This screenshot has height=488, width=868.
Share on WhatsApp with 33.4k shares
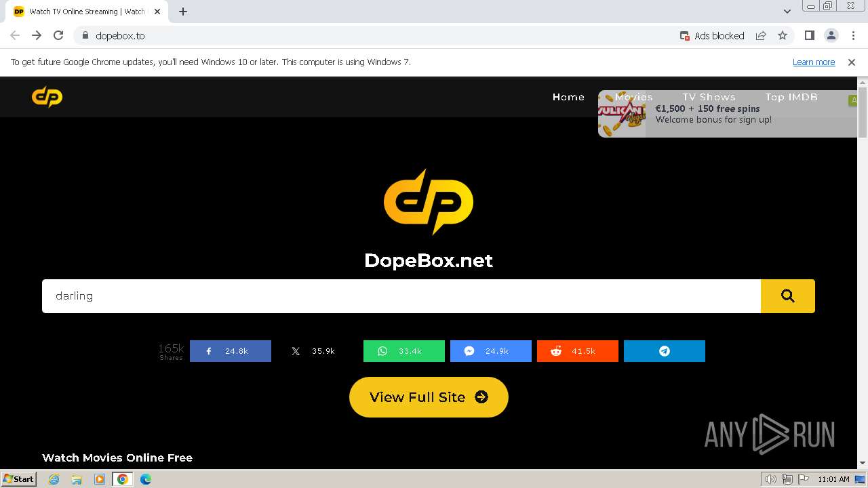click(404, 351)
